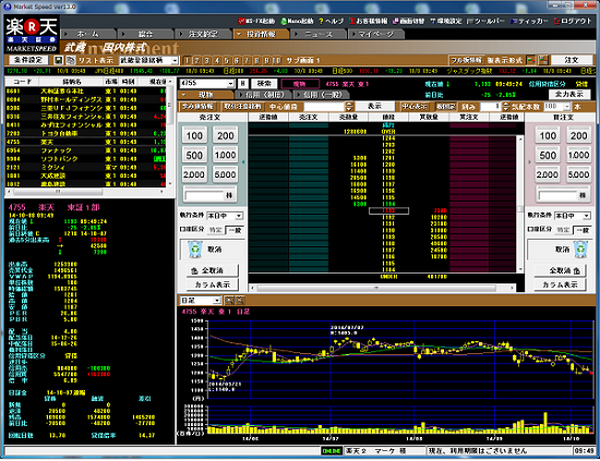Click buy-side カラム表示 button
The image size is (600, 461).
click(x=560, y=284)
